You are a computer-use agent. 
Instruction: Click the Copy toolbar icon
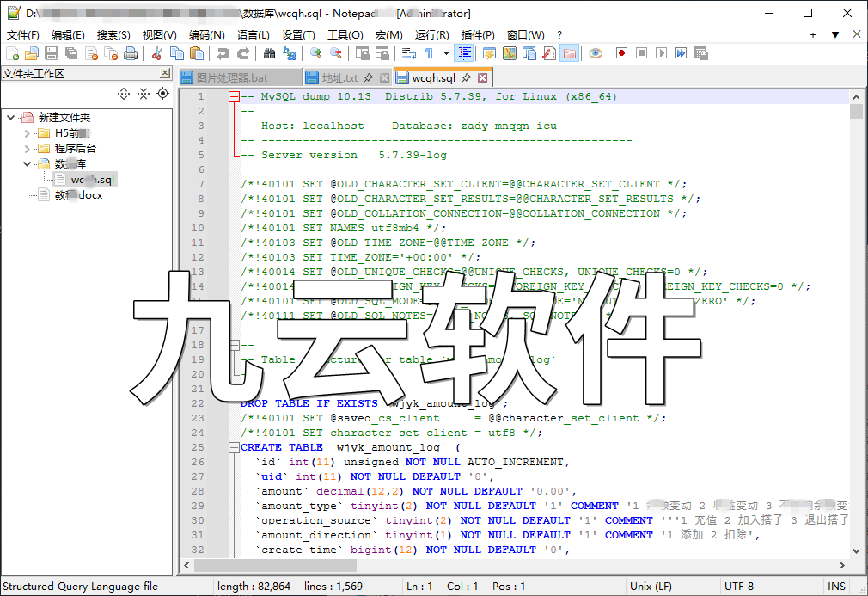click(177, 53)
